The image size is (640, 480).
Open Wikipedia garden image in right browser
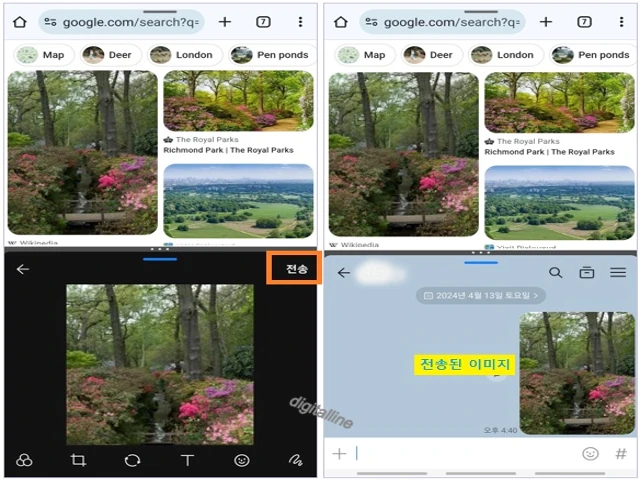[x=403, y=154]
